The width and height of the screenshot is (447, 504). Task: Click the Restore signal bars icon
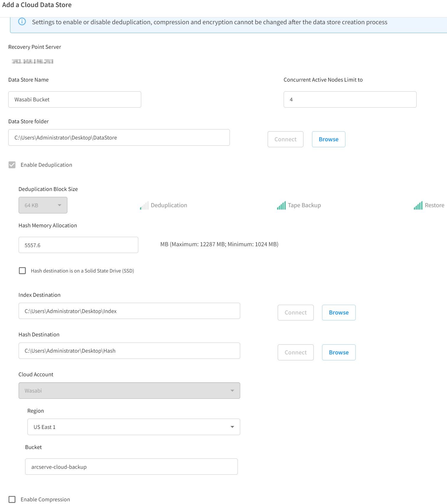pyautogui.click(x=418, y=205)
